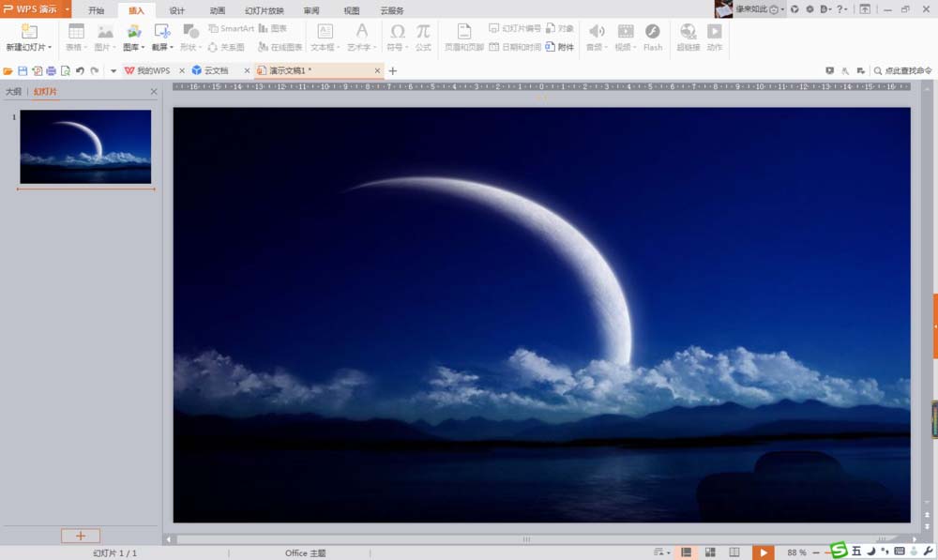The width and height of the screenshot is (938, 560).
Task: Toggle Normal view in status bar
Action: point(687,552)
